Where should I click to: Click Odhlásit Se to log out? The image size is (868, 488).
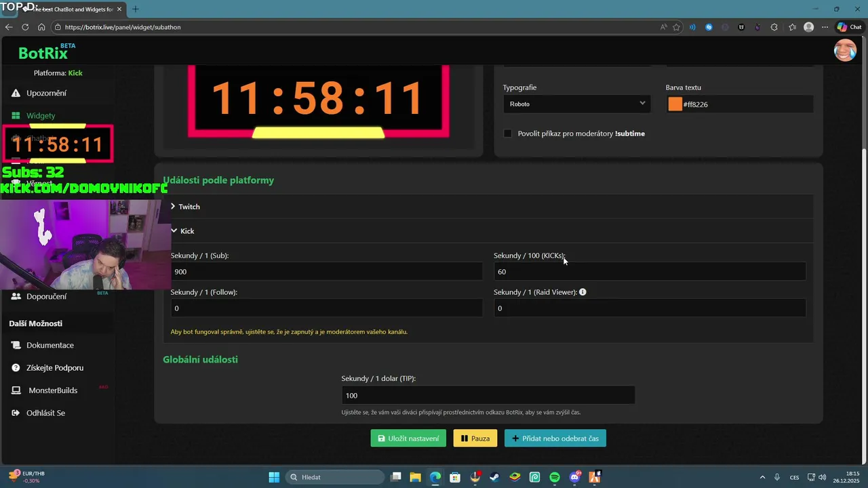[45, 413]
